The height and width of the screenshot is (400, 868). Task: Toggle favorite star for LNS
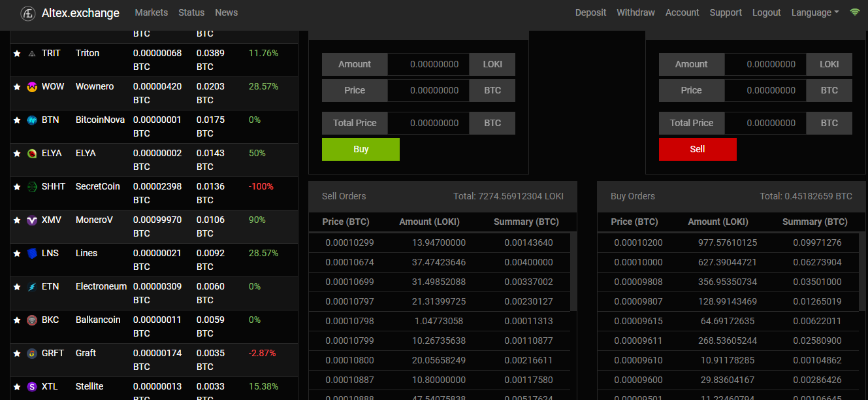click(17, 254)
